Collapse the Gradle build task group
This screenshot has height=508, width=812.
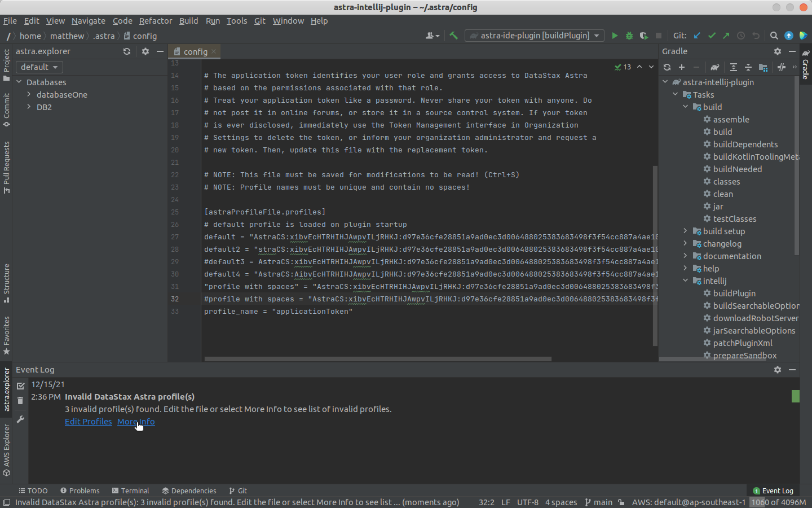[x=685, y=107]
